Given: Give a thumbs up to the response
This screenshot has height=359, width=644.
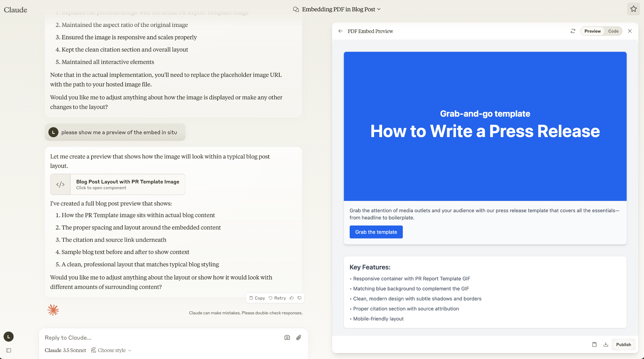Looking at the screenshot, I should tap(291, 298).
